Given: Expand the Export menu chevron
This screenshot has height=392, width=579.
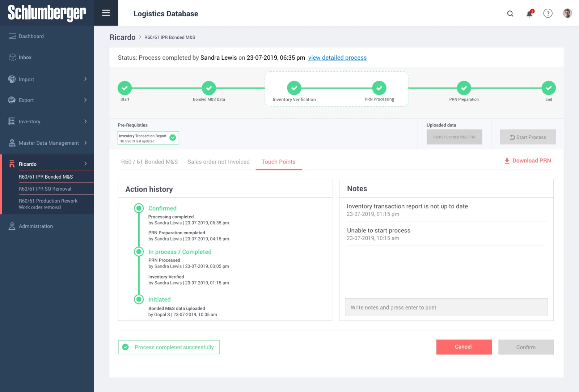Looking at the screenshot, I should pos(85,100).
